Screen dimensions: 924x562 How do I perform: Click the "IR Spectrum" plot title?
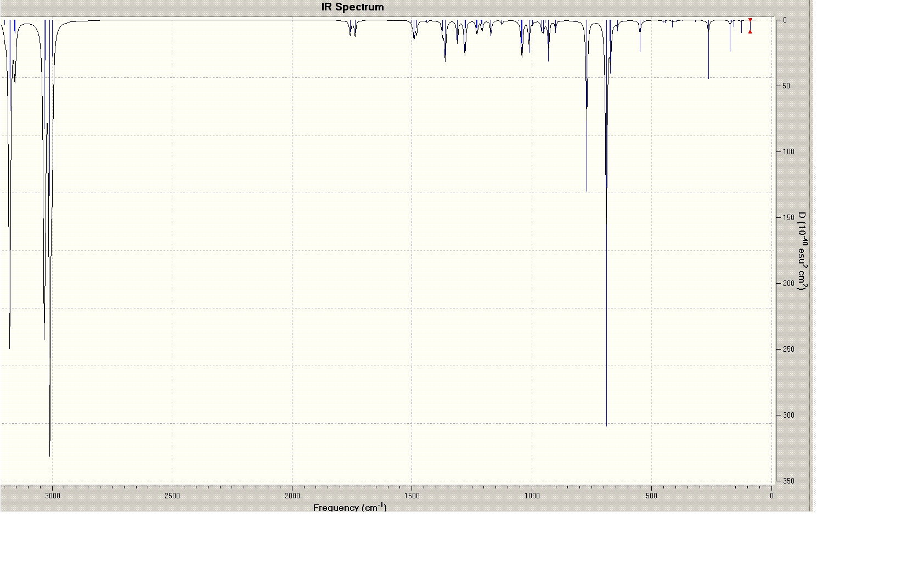[352, 7]
